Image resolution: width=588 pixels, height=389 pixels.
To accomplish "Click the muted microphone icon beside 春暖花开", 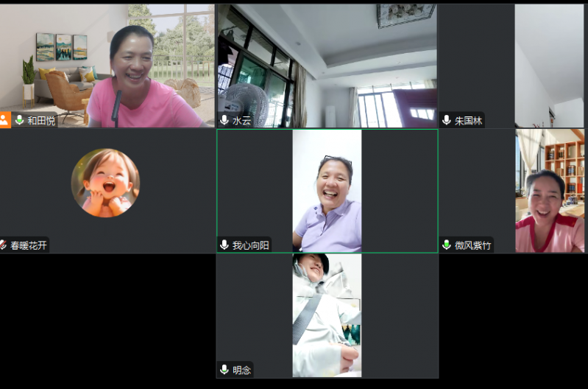I will pyautogui.click(x=4, y=245).
